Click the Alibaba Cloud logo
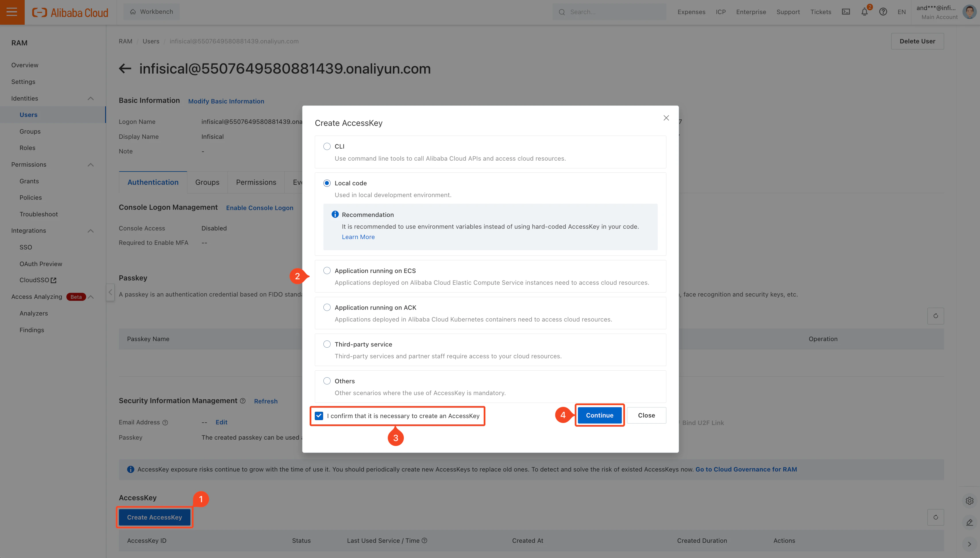This screenshot has height=558, width=980. (70, 12)
